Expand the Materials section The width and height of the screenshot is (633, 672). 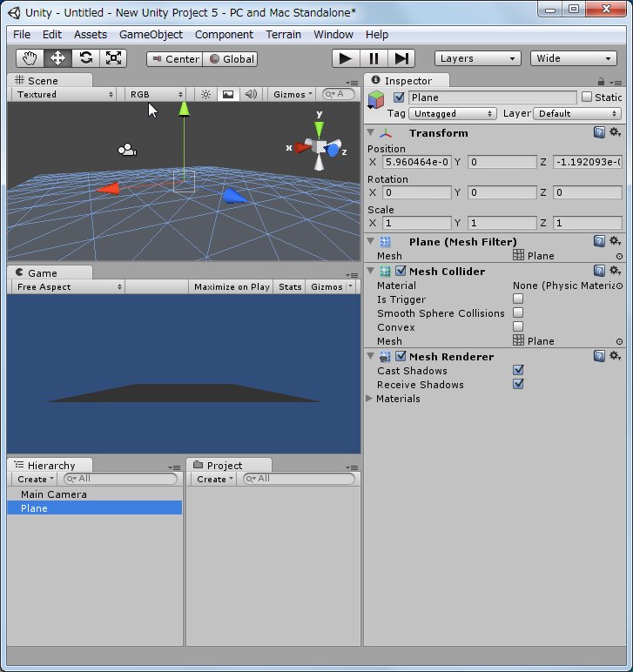(x=370, y=399)
